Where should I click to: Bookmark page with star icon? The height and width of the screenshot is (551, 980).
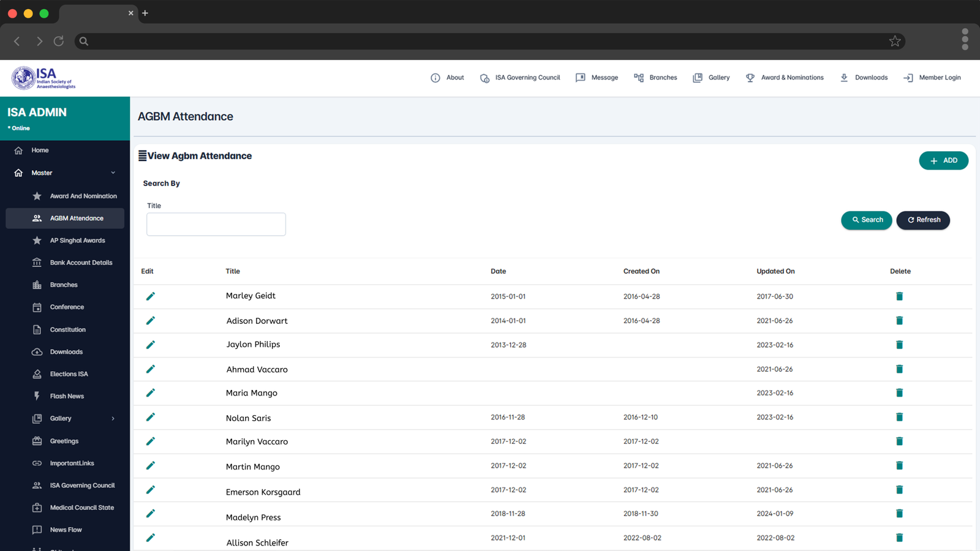(895, 41)
